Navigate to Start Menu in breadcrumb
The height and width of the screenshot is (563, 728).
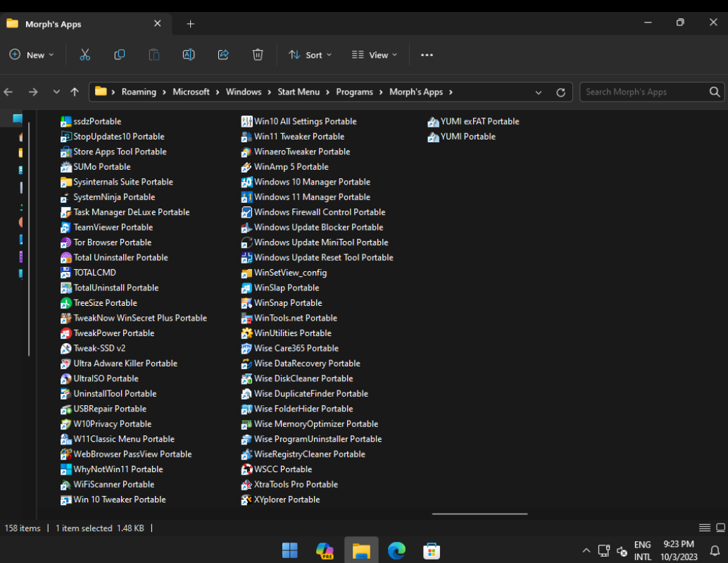299,92
